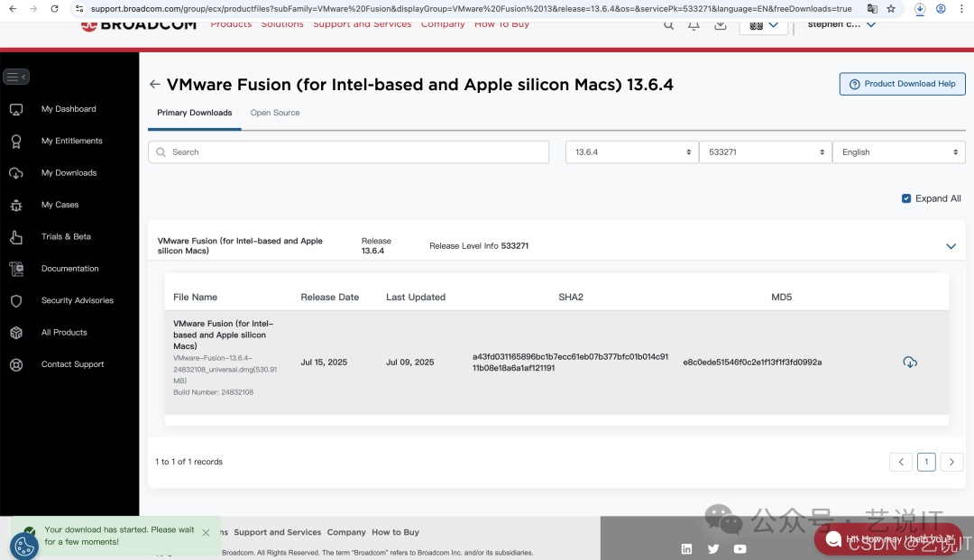Collapse the sidebar using the hamburger toggle
The width and height of the screenshot is (974, 560).
coord(16,77)
